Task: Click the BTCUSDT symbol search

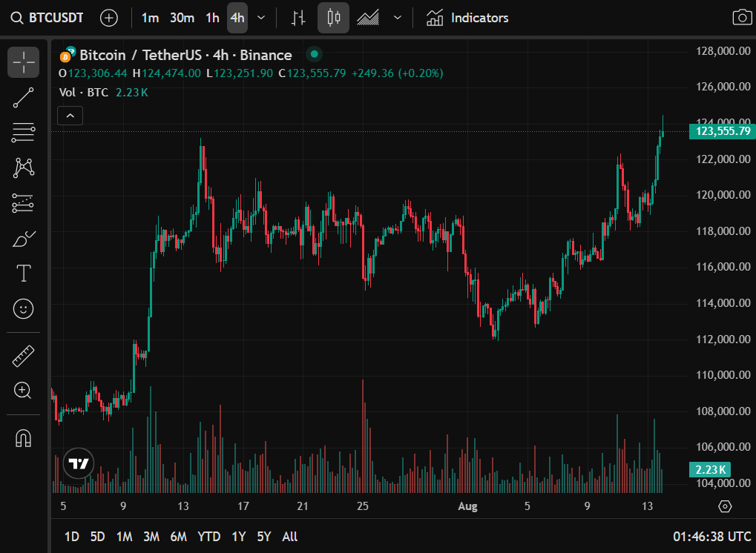Action: point(50,18)
